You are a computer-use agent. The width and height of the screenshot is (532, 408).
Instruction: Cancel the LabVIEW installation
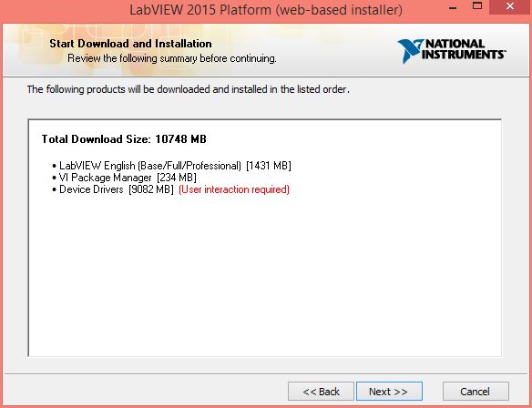point(476,391)
